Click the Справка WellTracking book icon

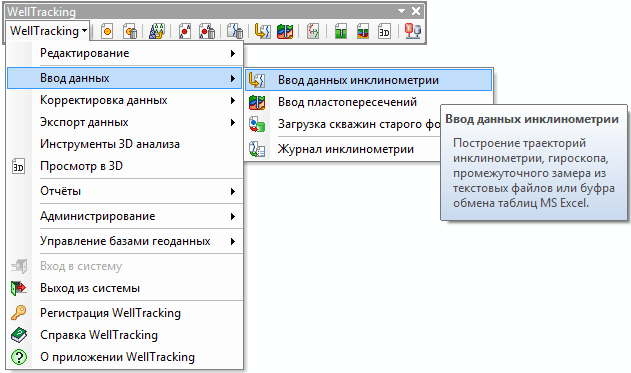click(19, 335)
